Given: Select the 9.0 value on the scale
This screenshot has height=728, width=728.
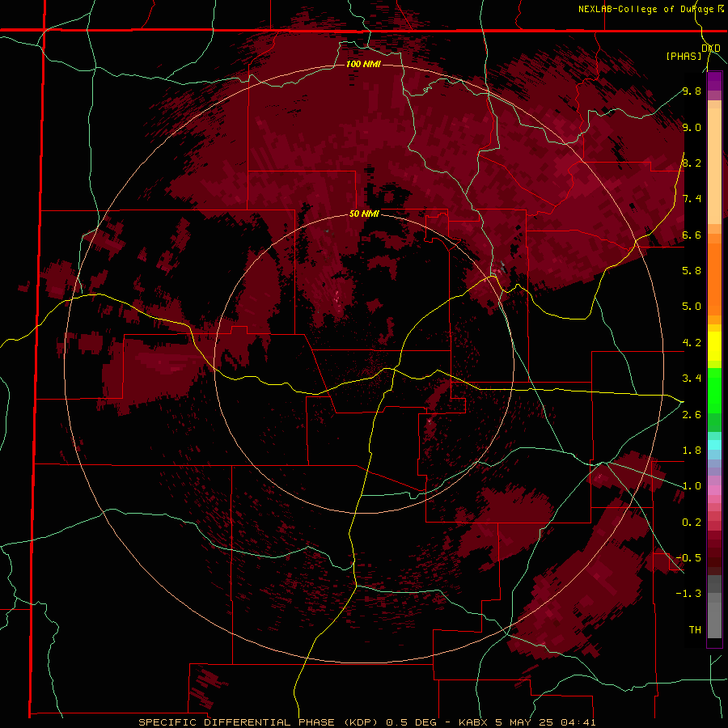Looking at the screenshot, I should tap(692, 127).
